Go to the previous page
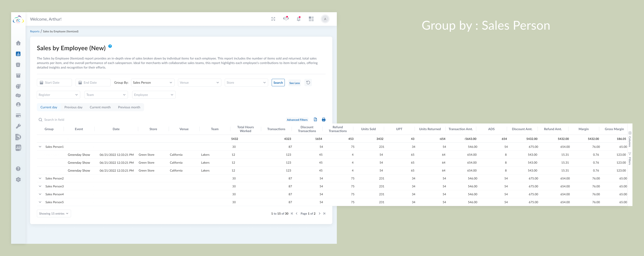644x256 pixels. (x=297, y=213)
